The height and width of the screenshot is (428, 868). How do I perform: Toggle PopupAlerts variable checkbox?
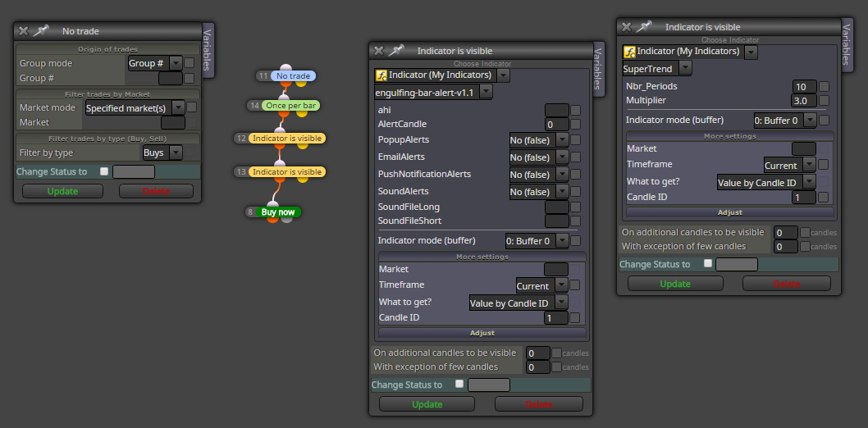(x=576, y=140)
